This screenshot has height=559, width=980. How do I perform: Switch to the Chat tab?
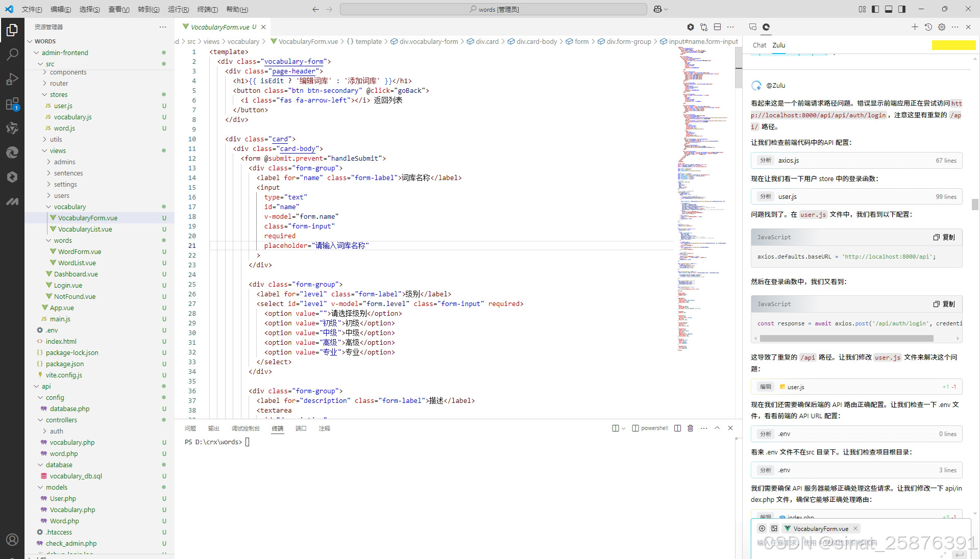pos(759,45)
